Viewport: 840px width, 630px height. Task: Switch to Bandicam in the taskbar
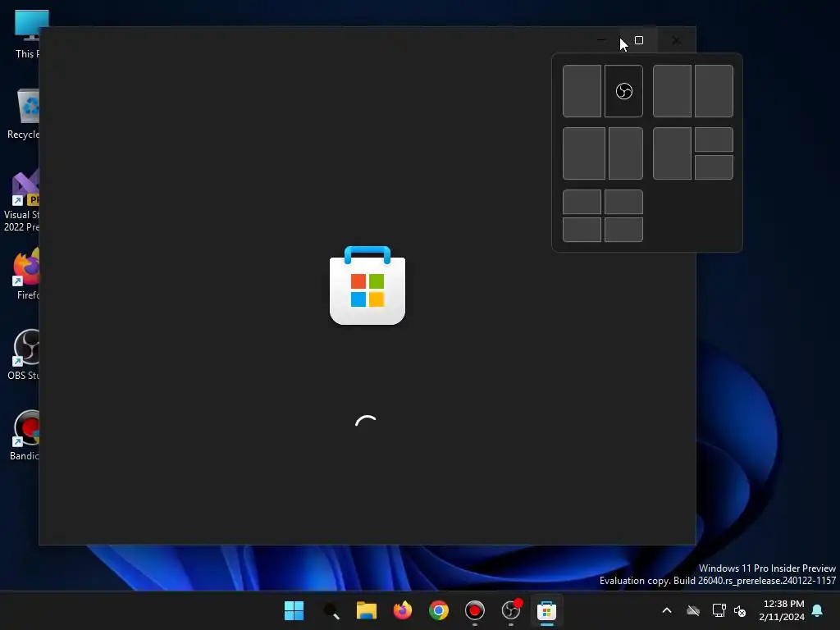tap(475, 610)
